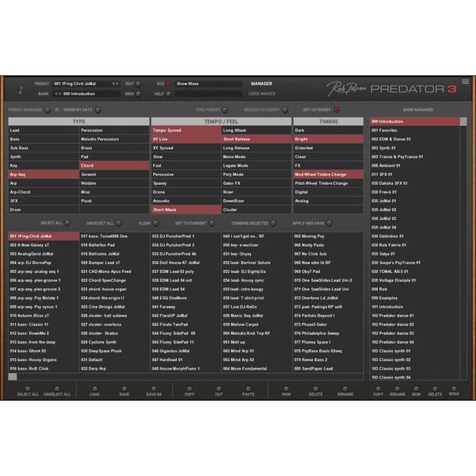Click bank manager COPY button

coord(378,389)
